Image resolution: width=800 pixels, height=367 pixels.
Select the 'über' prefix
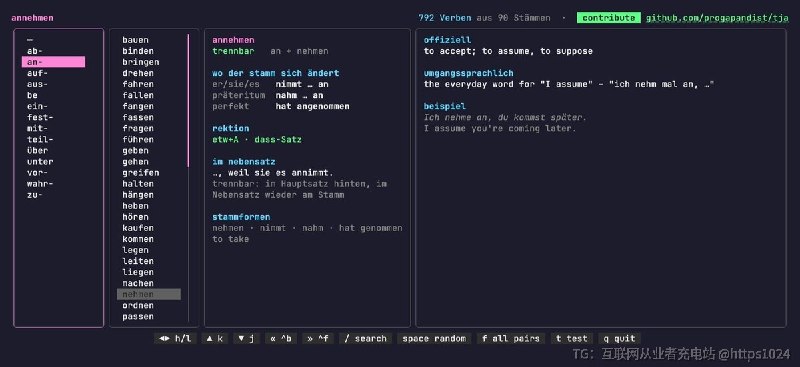point(37,151)
